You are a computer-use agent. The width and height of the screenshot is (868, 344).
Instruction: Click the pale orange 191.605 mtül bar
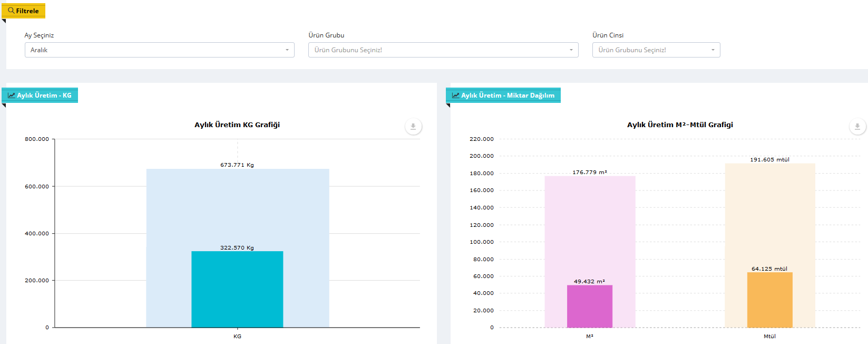[769, 216]
